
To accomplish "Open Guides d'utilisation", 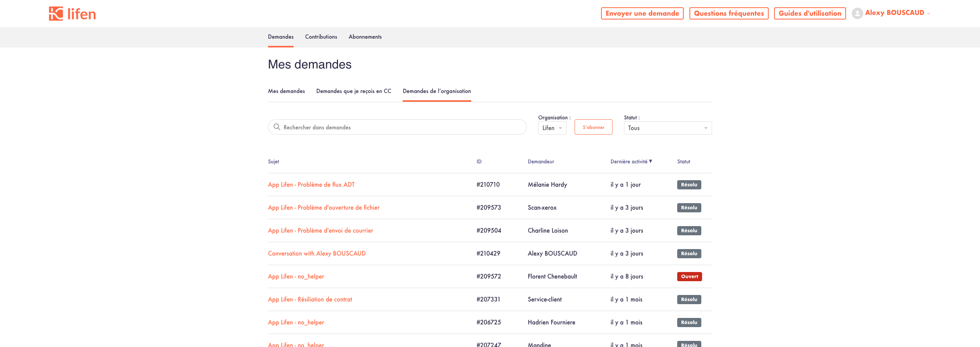I will pos(810,13).
